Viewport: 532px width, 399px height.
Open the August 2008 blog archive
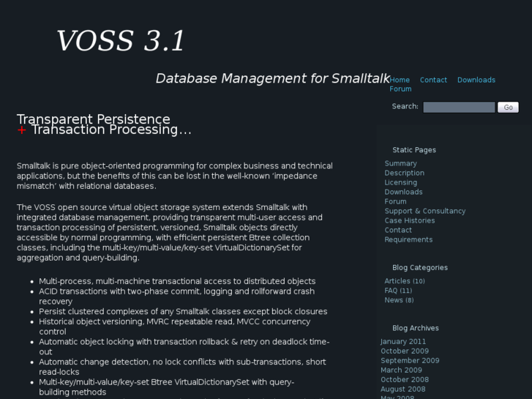[402, 389]
